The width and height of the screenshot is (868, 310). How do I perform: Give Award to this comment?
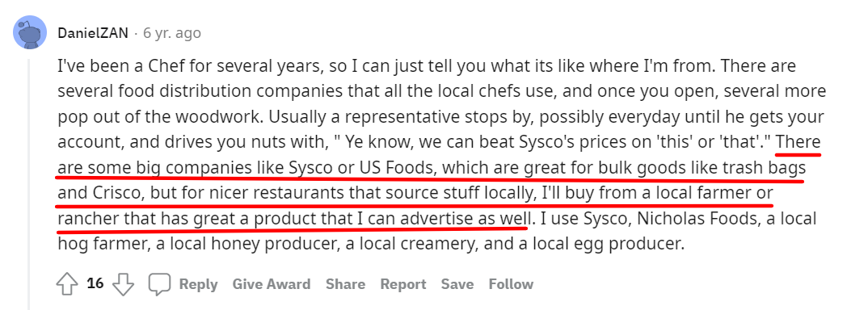272,285
